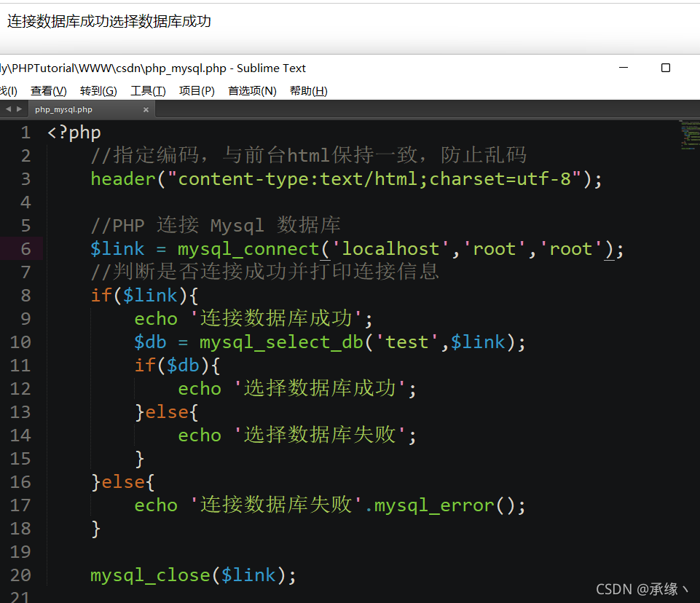Click the <?php opening tag
This screenshot has width=700, height=603.
[74, 133]
